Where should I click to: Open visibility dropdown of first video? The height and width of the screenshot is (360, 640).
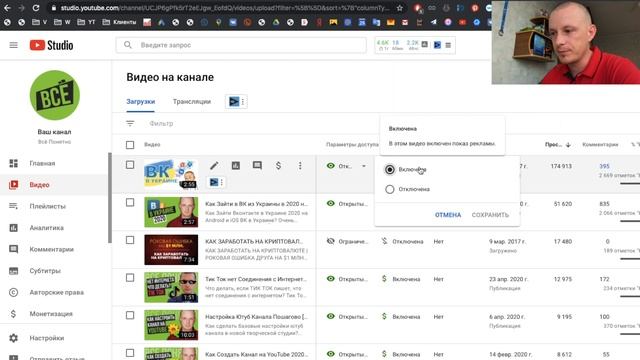[363, 166]
